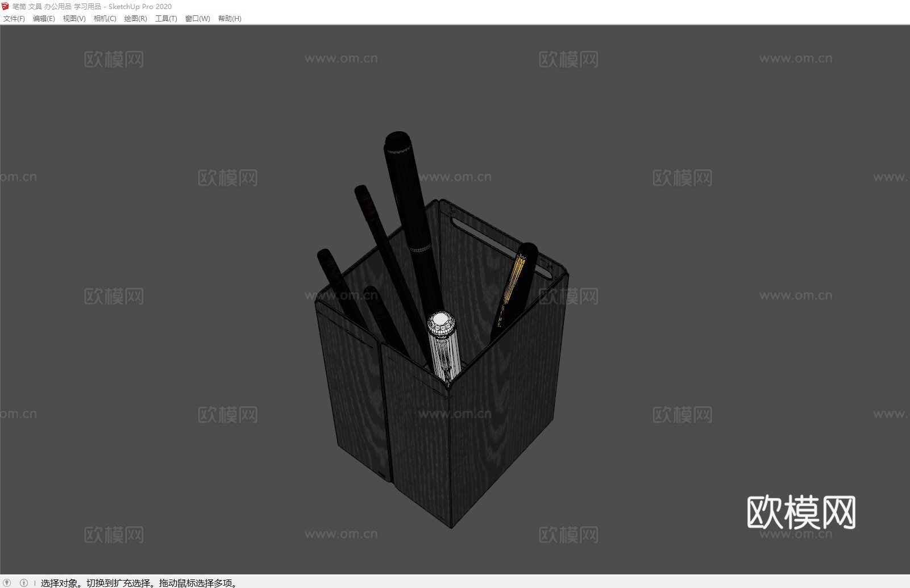
Task: Open the 编辑(E) menu
Action: tap(44, 18)
